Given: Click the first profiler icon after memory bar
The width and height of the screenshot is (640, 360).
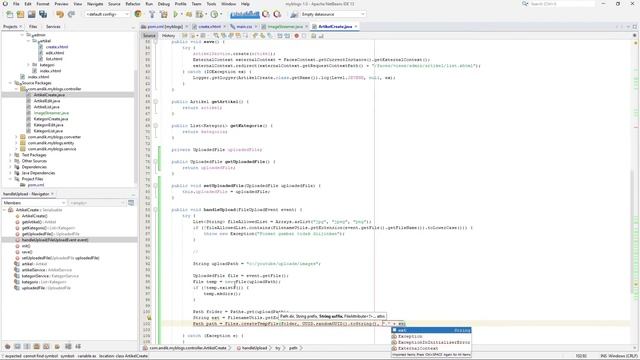Looking at the screenshot, I should pos(266,14).
